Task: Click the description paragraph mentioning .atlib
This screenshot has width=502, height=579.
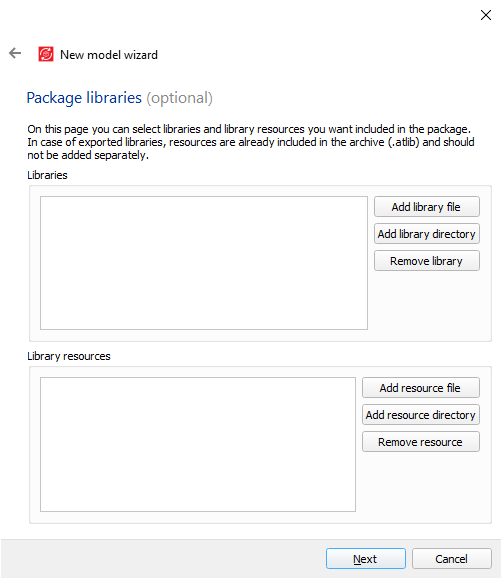Action: (x=250, y=142)
